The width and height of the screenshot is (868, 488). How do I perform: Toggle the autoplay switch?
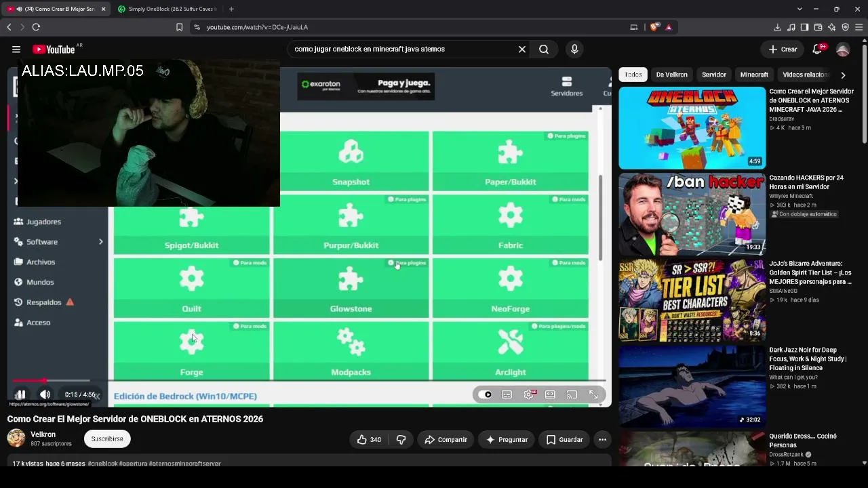(485, 394)
